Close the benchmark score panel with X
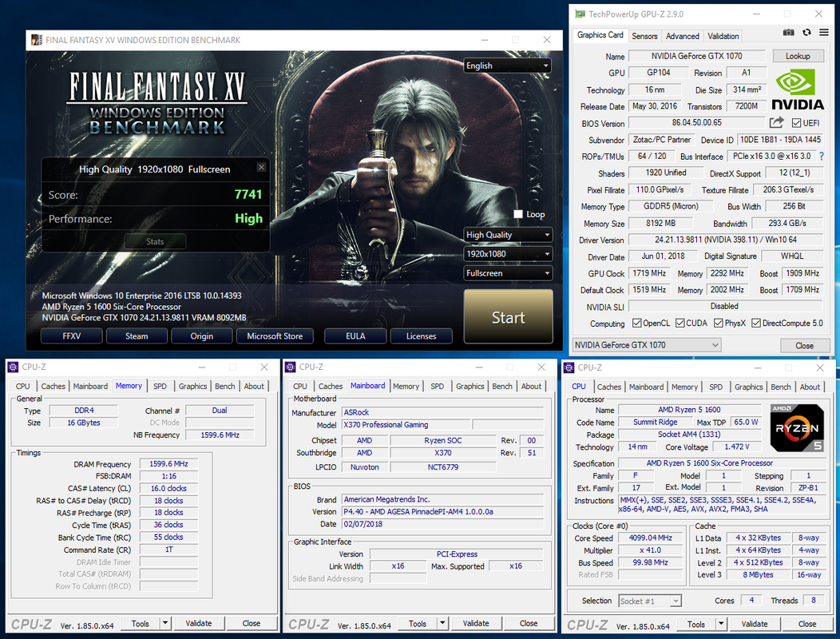 [261, 167]
